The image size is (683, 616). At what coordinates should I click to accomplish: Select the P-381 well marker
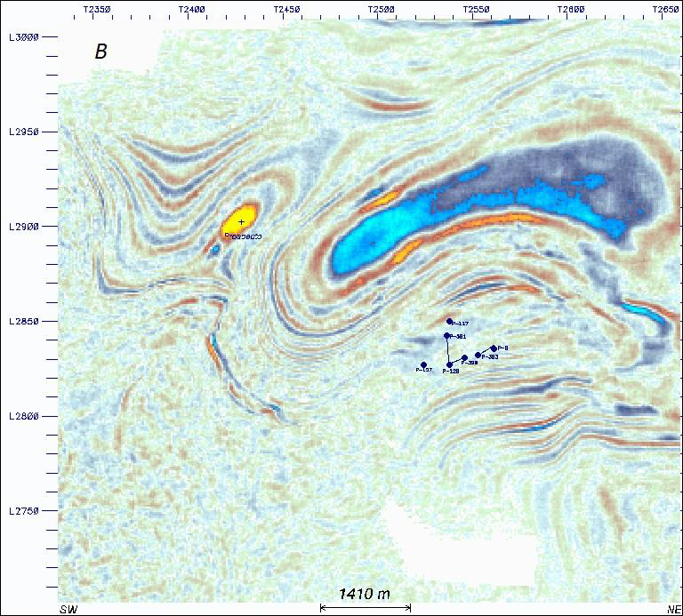[x=446, y=336]
